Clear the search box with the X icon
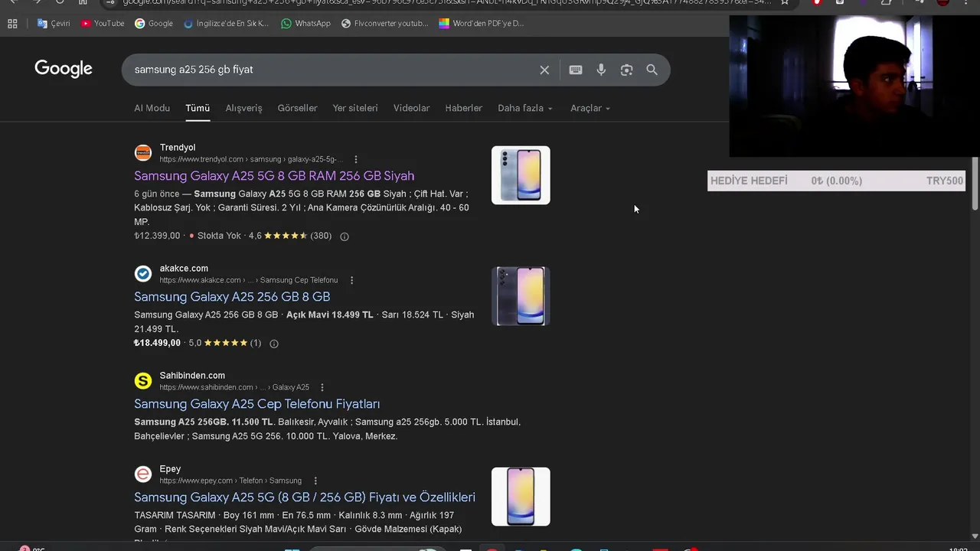The image size is (980, 551). (544, 70)
